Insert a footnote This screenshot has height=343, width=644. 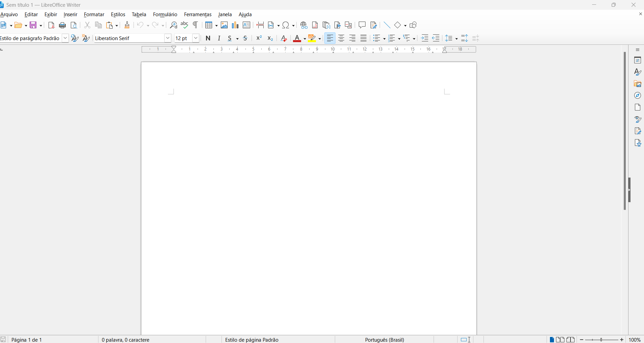315,25
